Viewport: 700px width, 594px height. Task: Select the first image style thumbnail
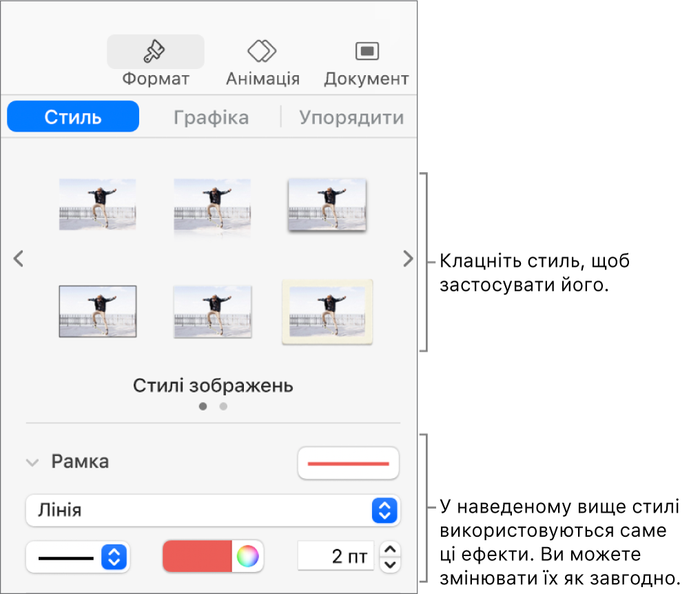[97, 205]
